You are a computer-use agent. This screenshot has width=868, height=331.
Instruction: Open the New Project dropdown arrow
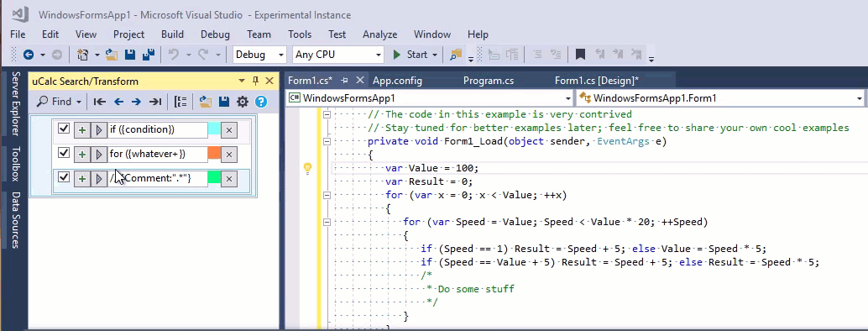tap(97, 55)
